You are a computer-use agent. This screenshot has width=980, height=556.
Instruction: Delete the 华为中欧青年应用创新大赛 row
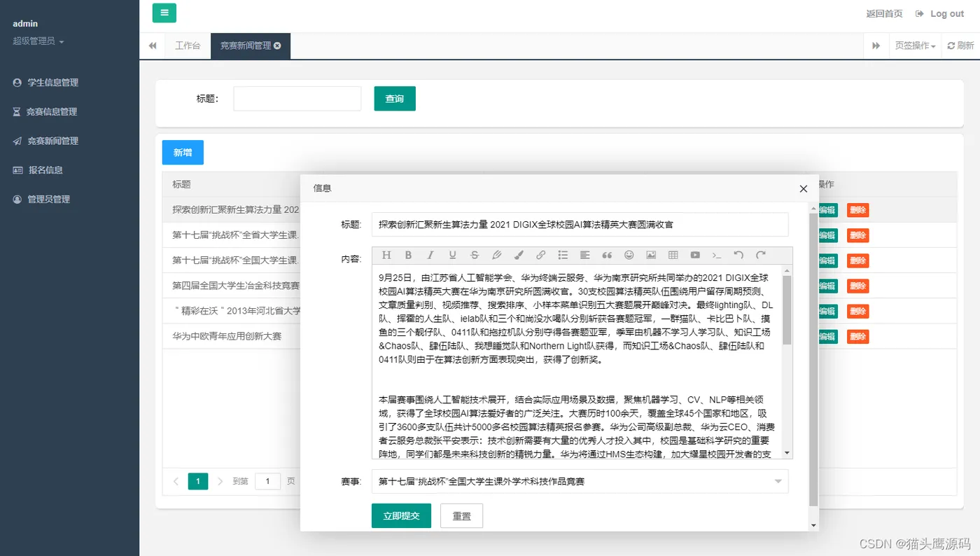[857, 336]
